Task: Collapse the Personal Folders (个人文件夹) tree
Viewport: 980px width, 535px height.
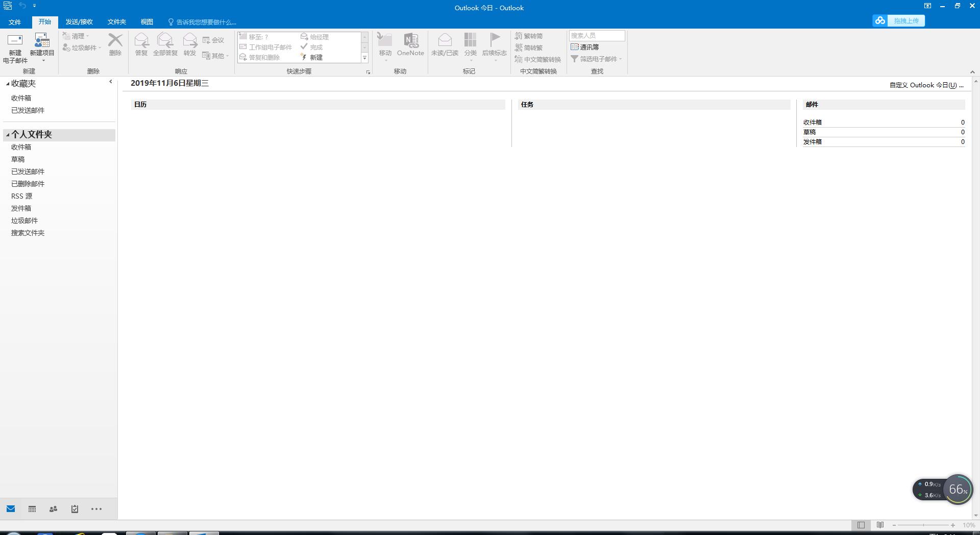Action: (x=8, y=135)
